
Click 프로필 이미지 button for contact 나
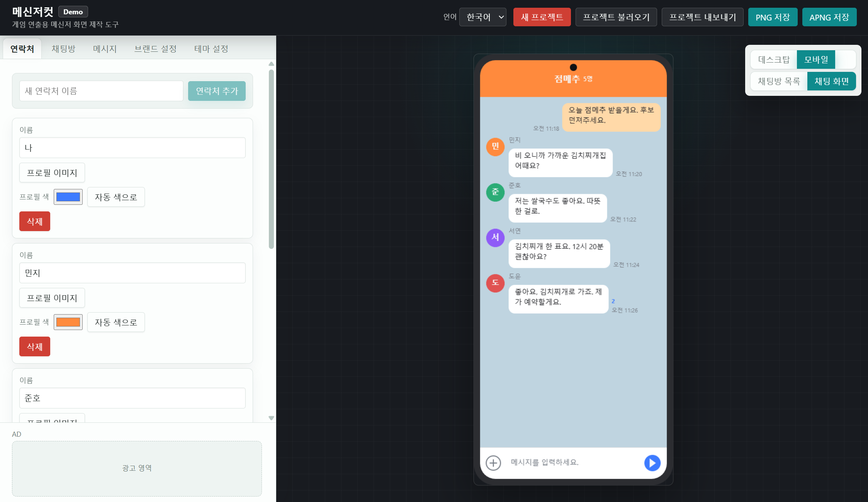(x=52, y=173)
